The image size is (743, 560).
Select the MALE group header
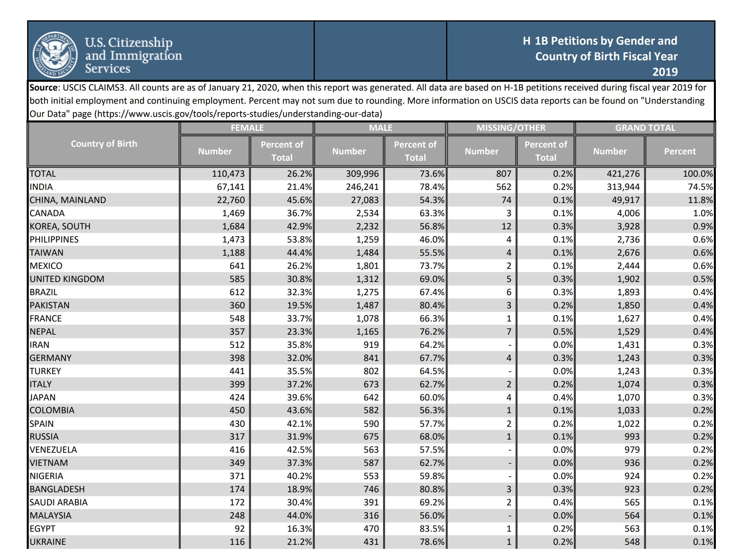tap(380, 128)
